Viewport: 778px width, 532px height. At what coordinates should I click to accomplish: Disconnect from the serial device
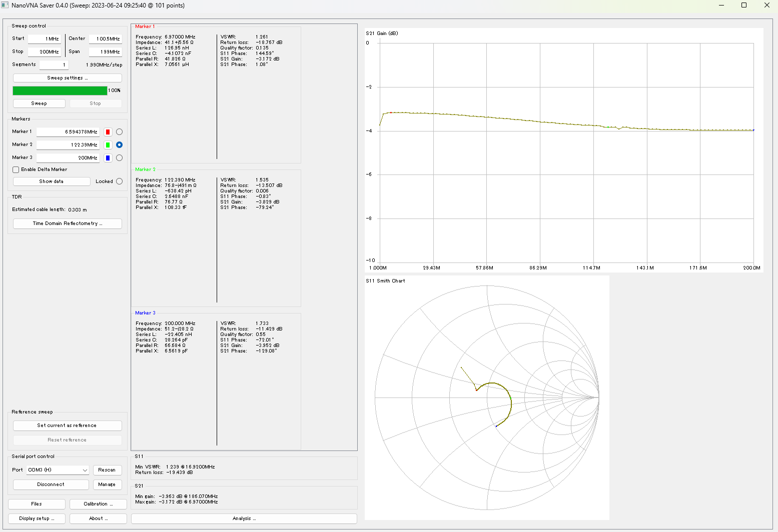coord(51,484)
